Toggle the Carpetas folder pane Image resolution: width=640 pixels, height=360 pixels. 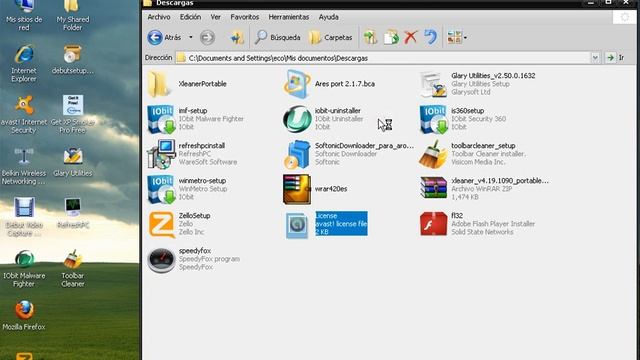[x=331, y=38]
